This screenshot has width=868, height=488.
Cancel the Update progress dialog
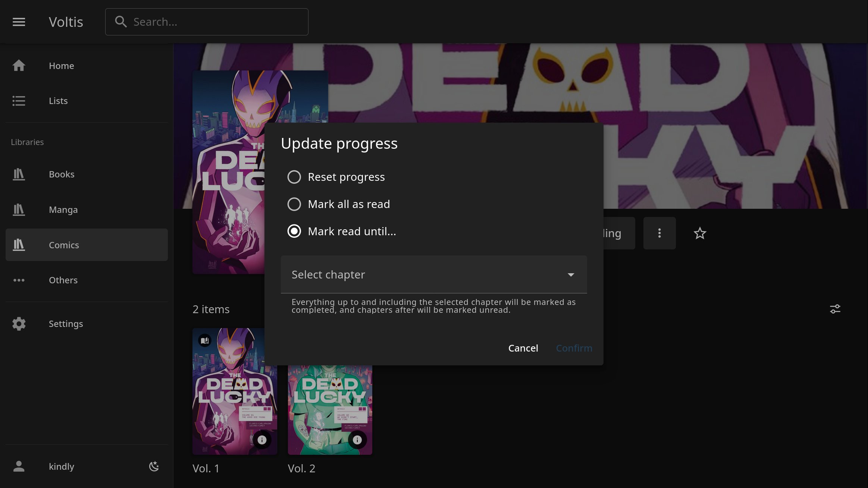pos(523,348)
